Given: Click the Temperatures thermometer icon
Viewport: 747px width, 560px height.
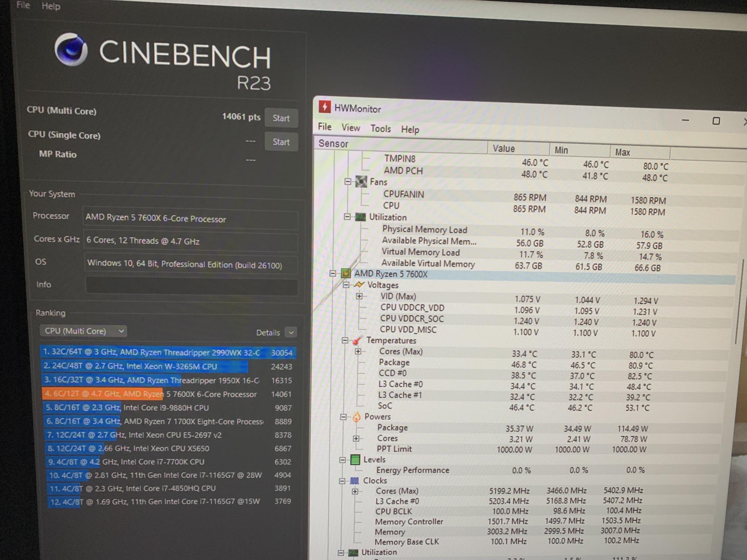Looking at the screenshot, I should pos(357,340).
